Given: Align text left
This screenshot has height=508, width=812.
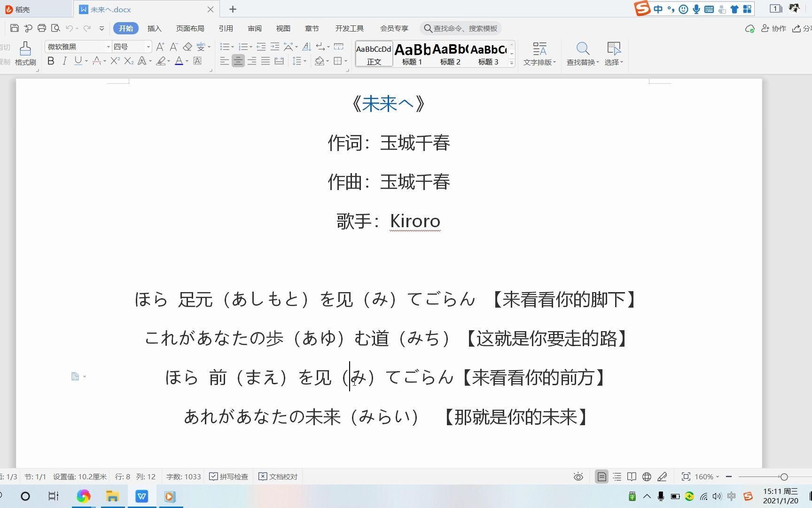Looking at the screenshot, I should 225,61.
